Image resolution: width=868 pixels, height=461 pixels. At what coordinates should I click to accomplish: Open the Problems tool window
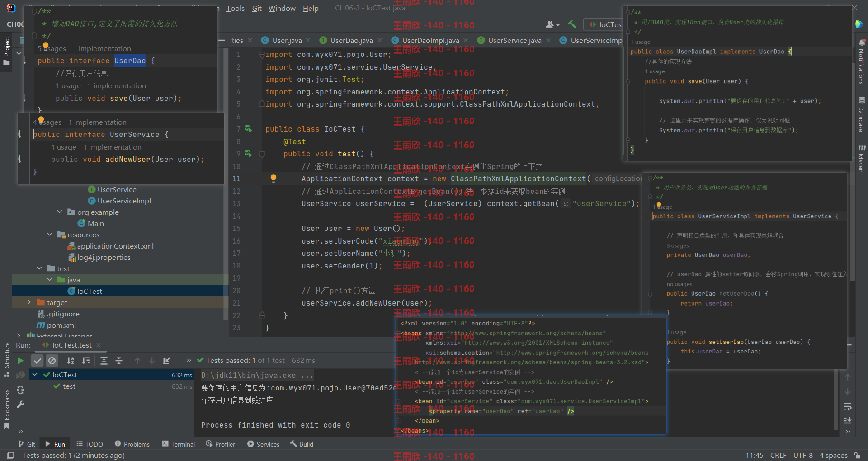pos(132,444)
